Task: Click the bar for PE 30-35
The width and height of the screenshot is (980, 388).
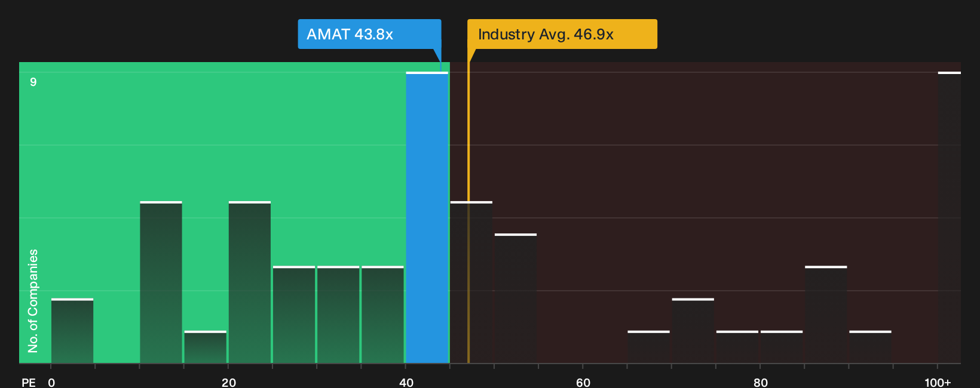Action: pyautogui.click(x=338, y=315)
